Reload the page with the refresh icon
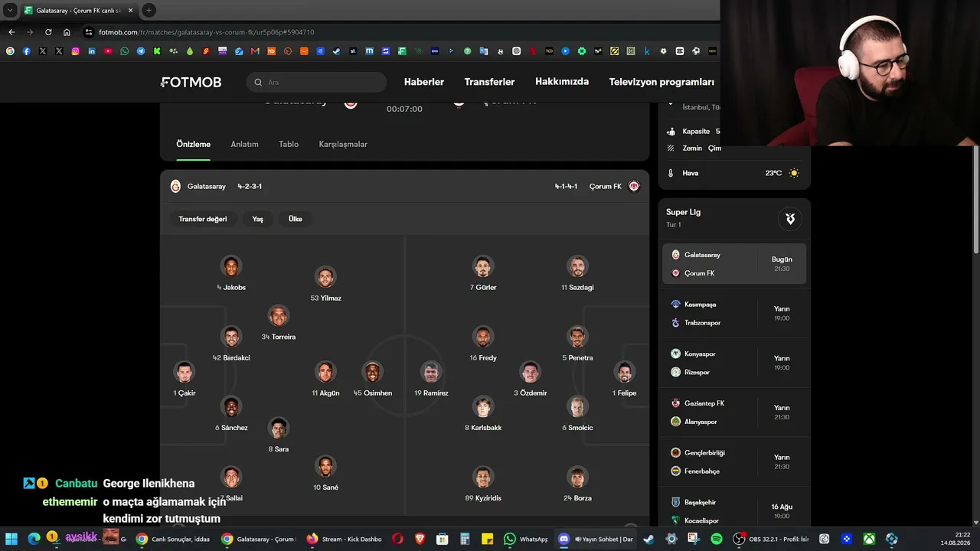980x551 pixels. coord(48,32)
